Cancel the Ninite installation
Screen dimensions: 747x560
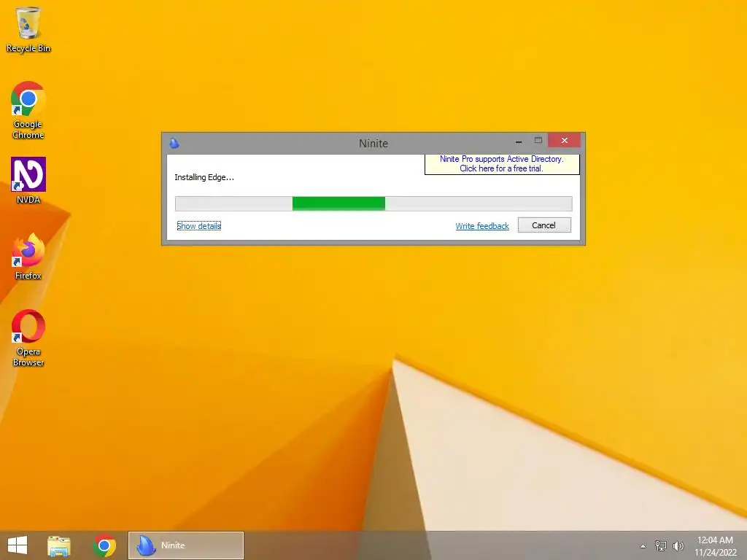pyautogui.click(x=544, y=225)
